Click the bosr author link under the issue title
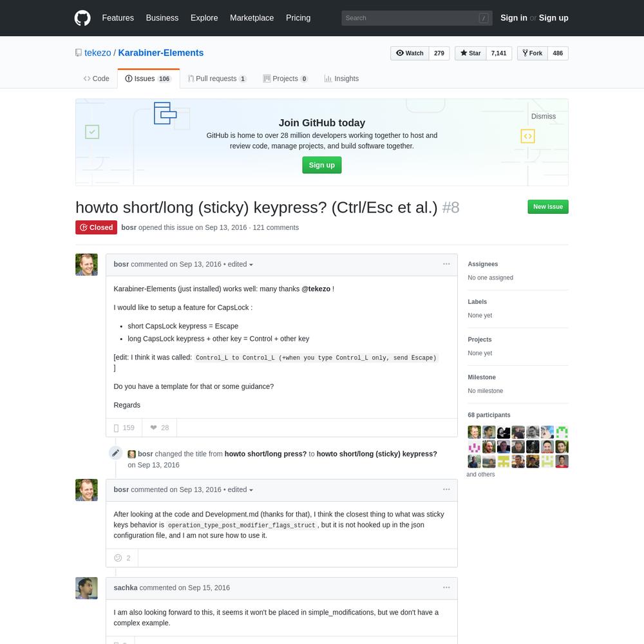 click(x=129, y=227)
